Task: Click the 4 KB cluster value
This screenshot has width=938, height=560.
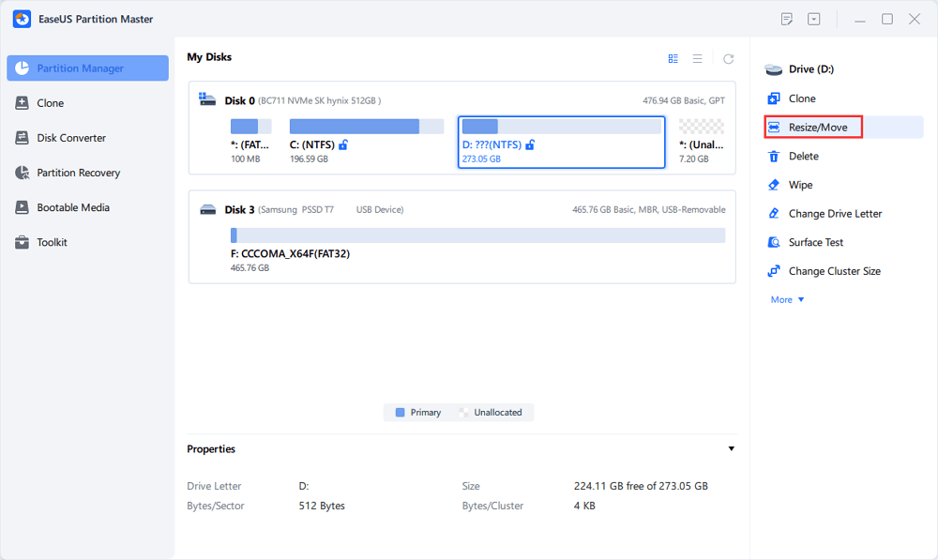Action: pyautogui.click(x=584, y=506)
